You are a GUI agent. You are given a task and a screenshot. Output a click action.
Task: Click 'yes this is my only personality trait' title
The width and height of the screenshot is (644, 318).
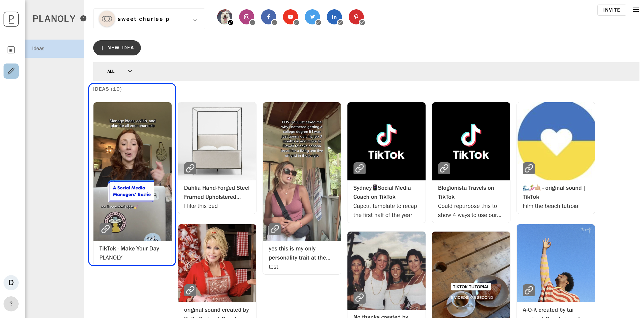coord(300,253)
